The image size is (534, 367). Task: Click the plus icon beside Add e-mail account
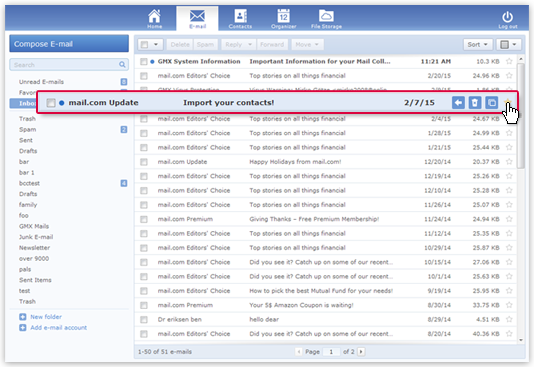[23, 328]
